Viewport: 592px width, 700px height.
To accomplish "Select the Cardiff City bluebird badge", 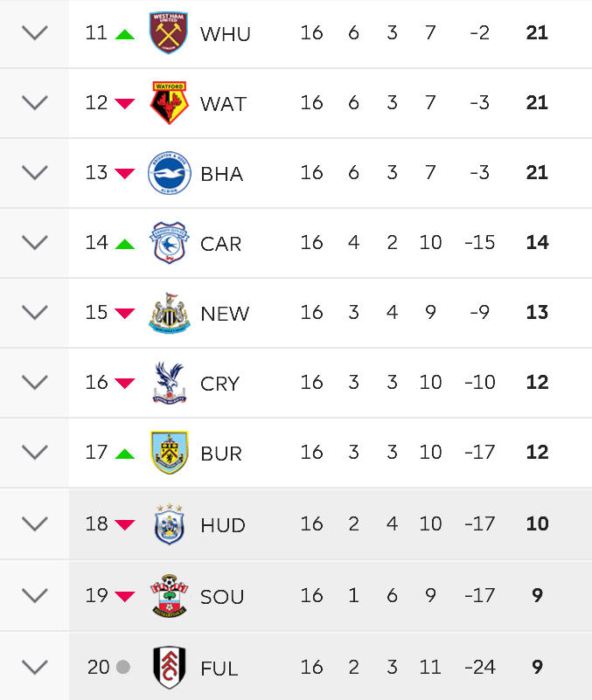I will [169, 242].
